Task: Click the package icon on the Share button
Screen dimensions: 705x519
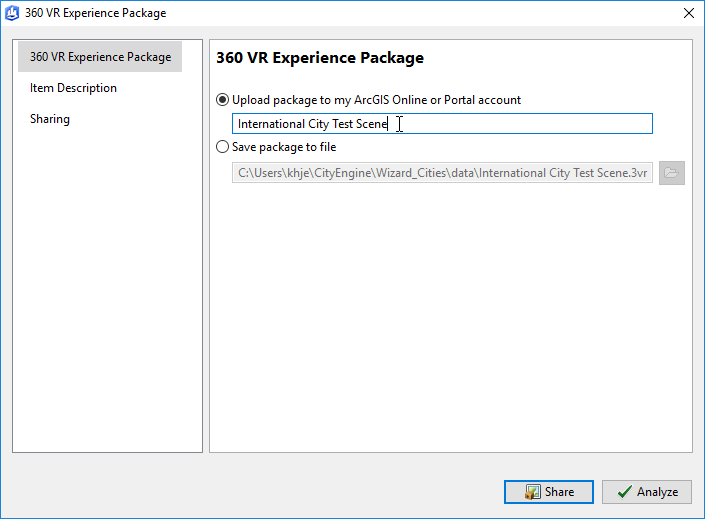Action: pyautogui.click(x=532, y=492)
